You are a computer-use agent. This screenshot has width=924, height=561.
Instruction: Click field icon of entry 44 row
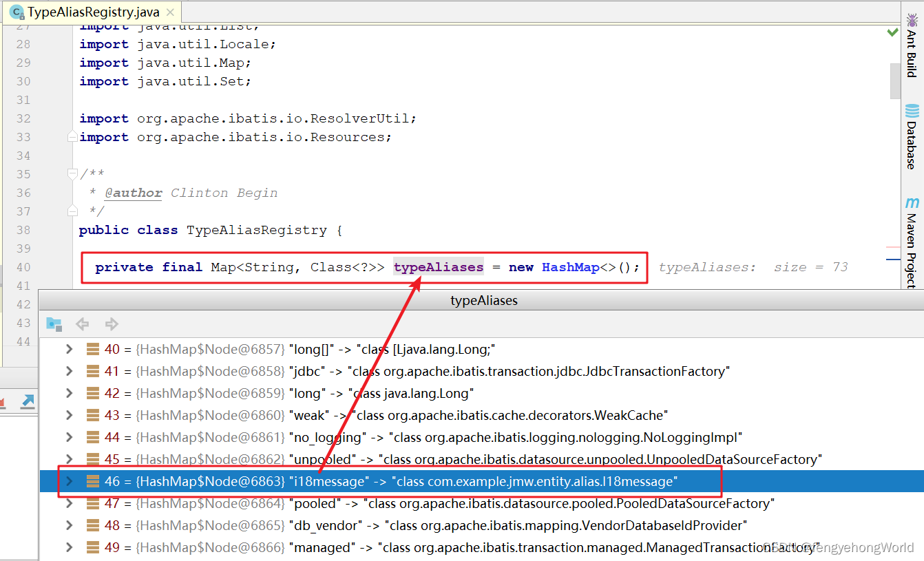tap(93, 437)
